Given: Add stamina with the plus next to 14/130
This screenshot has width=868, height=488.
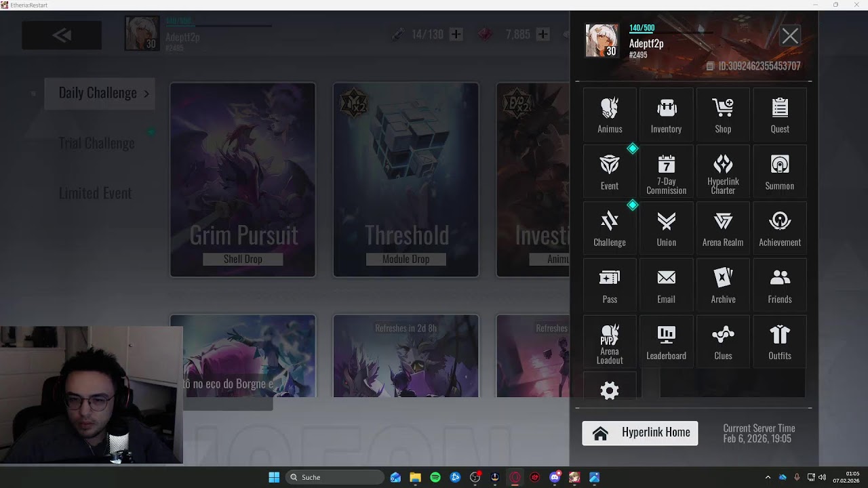Looking at the screenshot, I should 456,34.
